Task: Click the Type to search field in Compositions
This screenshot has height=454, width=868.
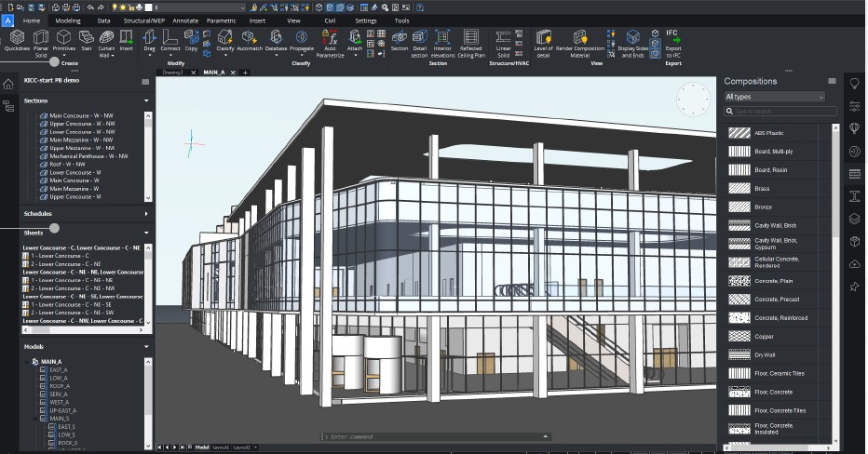Action: point(780,111)
